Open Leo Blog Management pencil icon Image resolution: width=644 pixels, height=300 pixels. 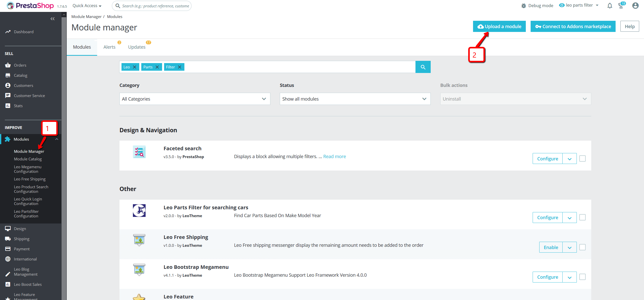pos(8,274)
